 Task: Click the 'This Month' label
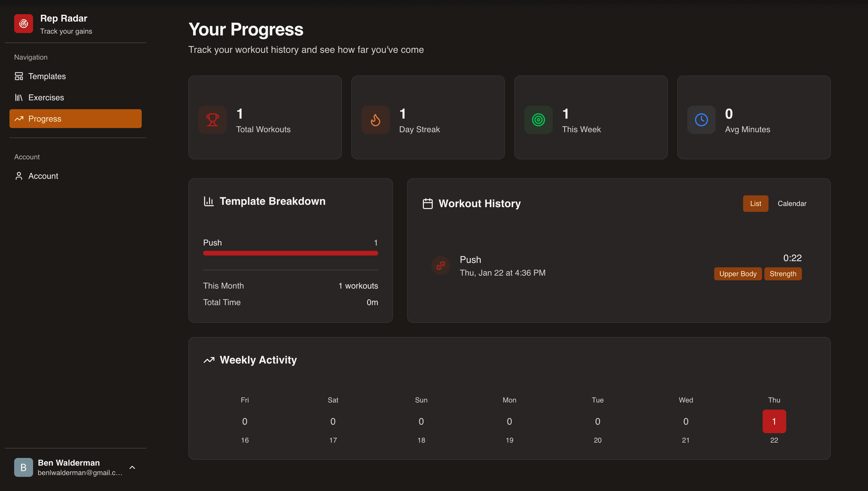(223, 286)
